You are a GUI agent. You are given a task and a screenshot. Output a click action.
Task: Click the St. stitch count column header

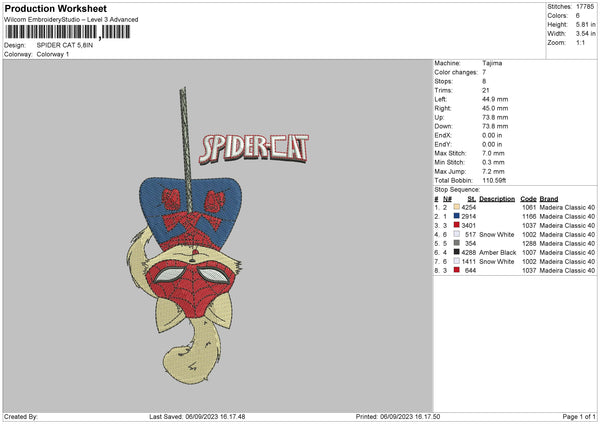[471, 198]
